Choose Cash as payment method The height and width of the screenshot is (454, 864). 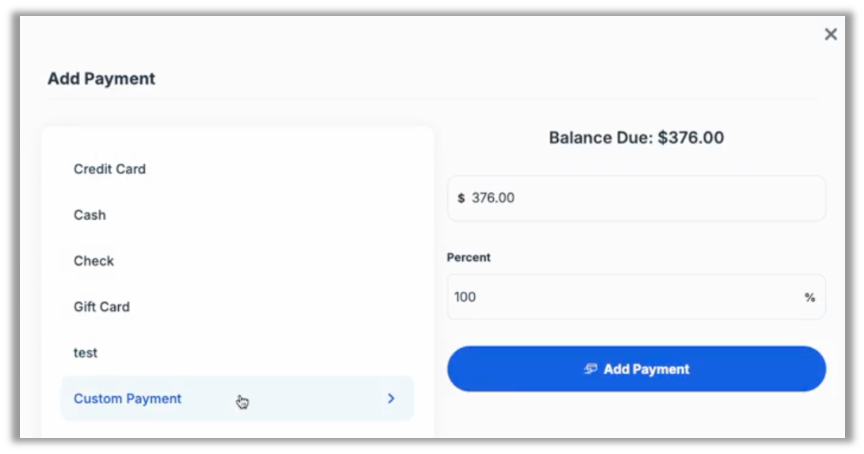[90, 215]
